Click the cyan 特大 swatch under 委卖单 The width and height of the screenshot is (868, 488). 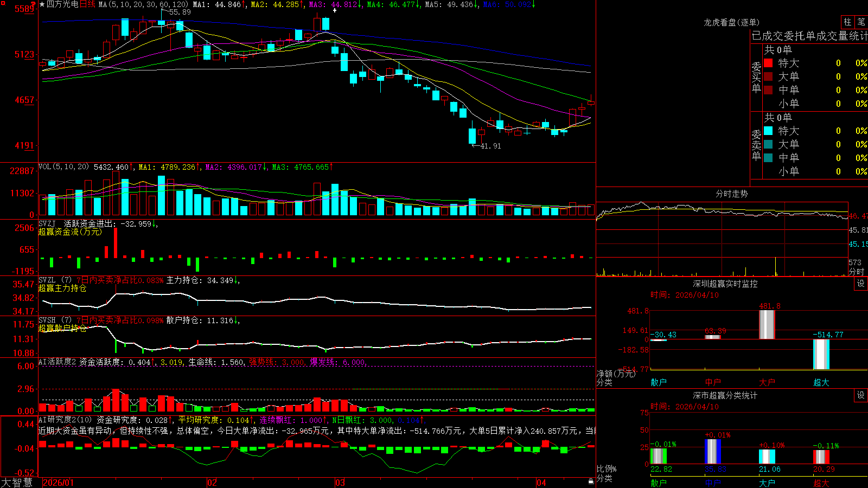click(768, 131)
